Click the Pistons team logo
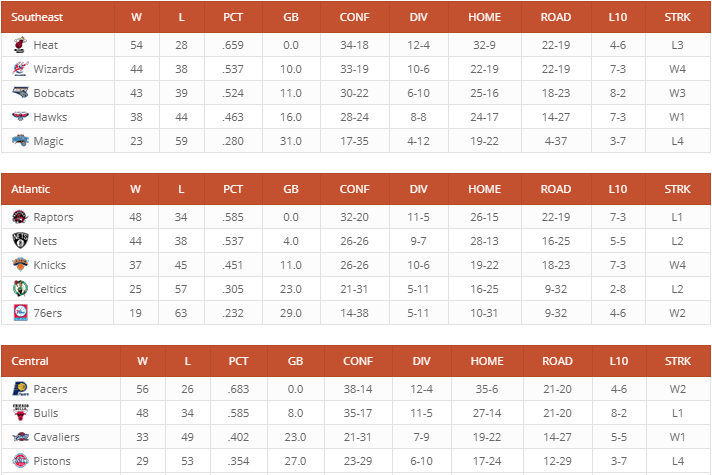The height and width of the screenshot is (475, 712). click(20, 461)
